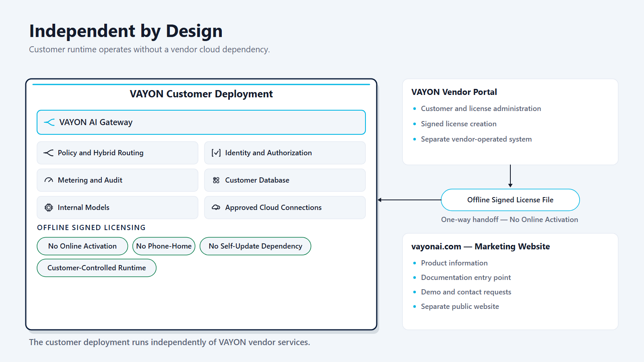Select the No Online Activation pill
The image size is (644, 362).
coord(83,246)
